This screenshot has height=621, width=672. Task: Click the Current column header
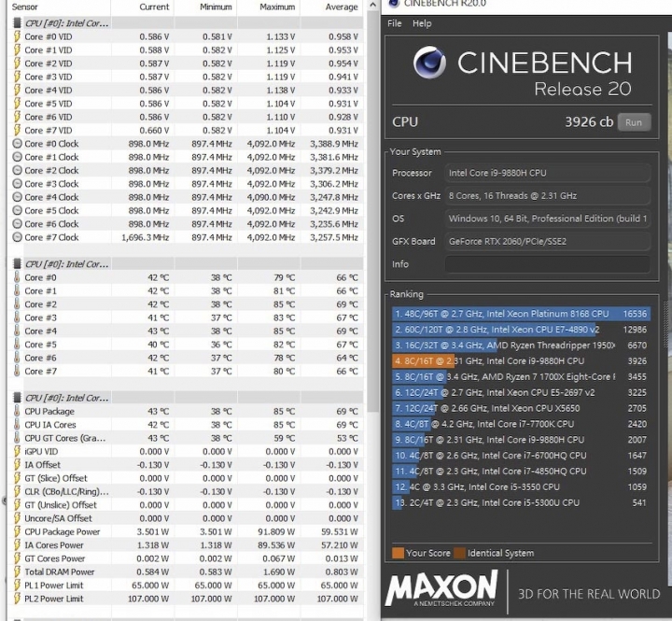coord(154,7)
